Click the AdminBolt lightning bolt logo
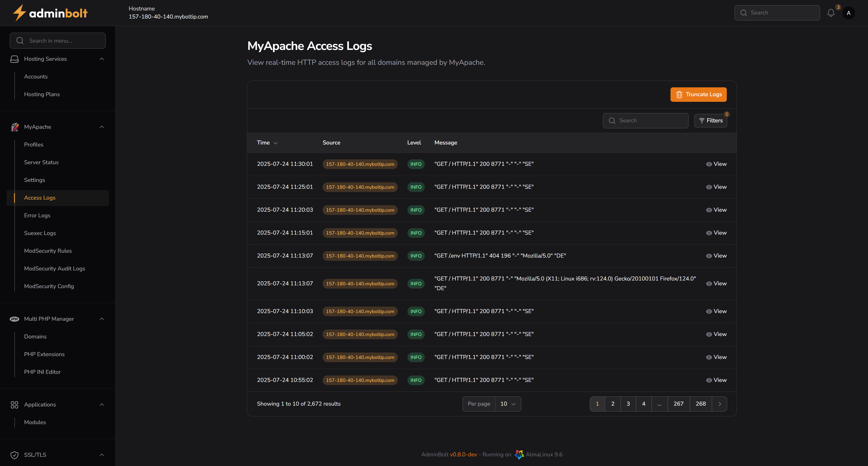 pos(19,12)
